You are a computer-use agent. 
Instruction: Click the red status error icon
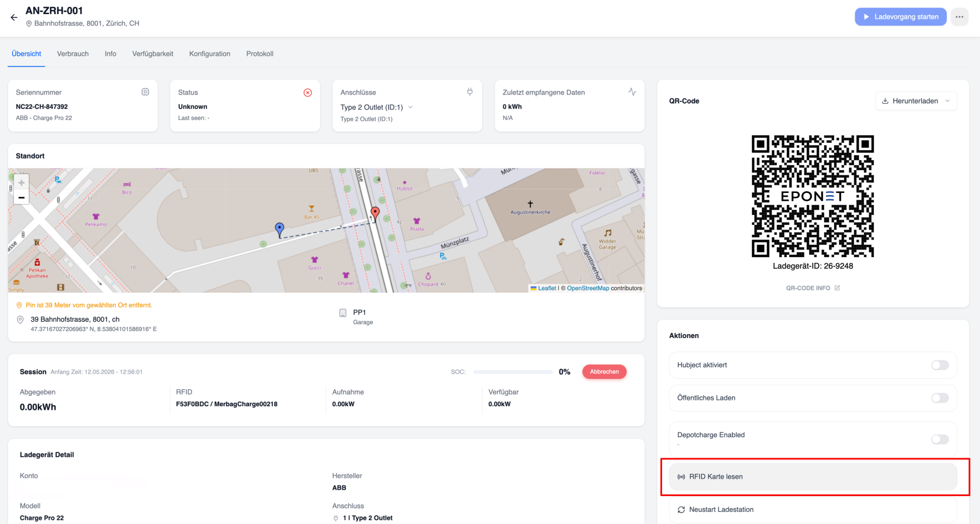click(307, 93)
